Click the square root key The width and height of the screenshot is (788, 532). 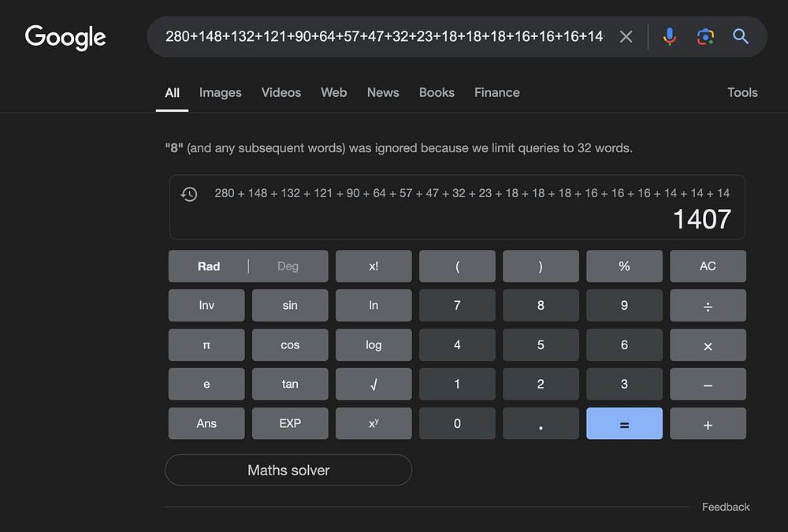pos(374,384)
